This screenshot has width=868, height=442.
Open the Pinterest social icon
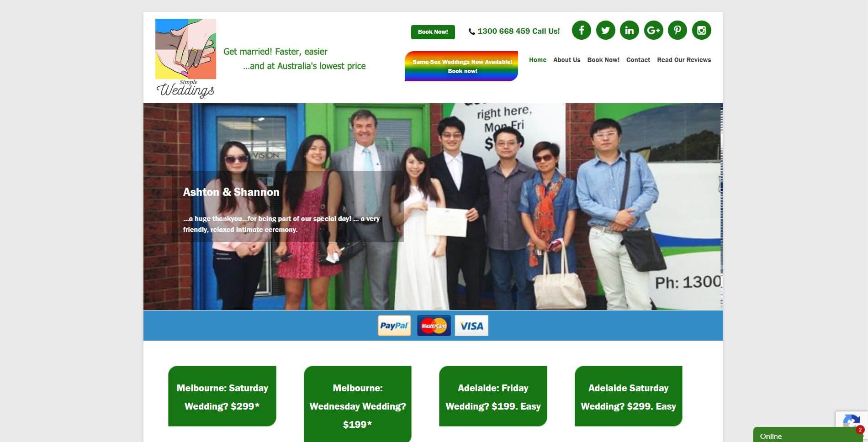[677, 31]
